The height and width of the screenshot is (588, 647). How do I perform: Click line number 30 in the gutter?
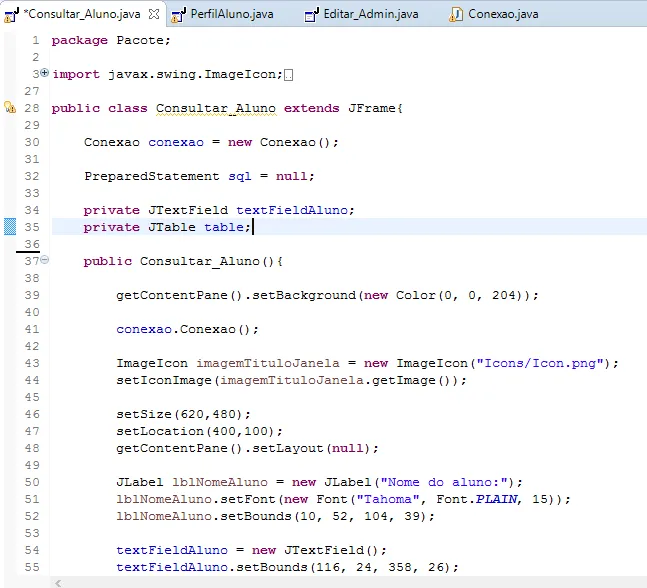coord(32,142)
